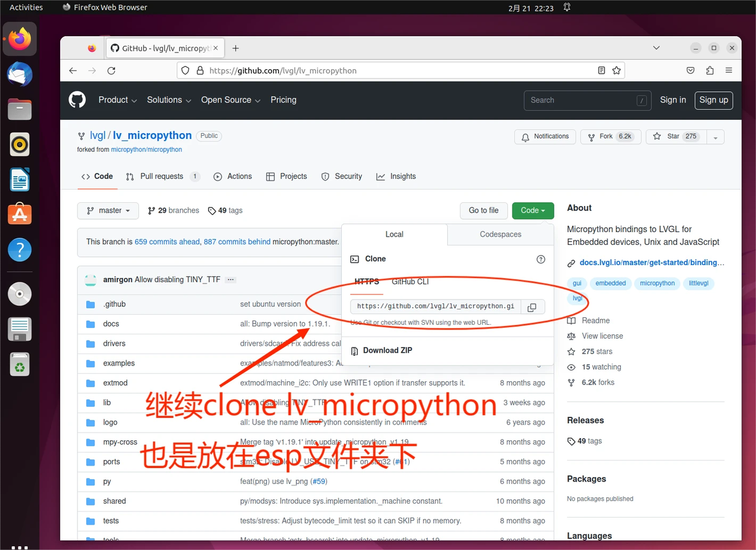
Task: Select the HTTPS clone option
Action: (x=367, y=282)
